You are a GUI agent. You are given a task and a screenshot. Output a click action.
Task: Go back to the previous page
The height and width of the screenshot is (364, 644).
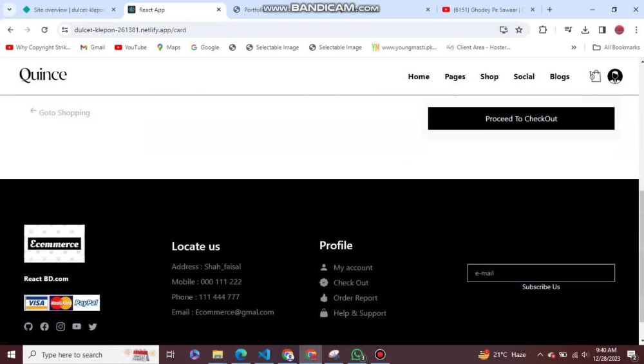(x=11, y=30)
